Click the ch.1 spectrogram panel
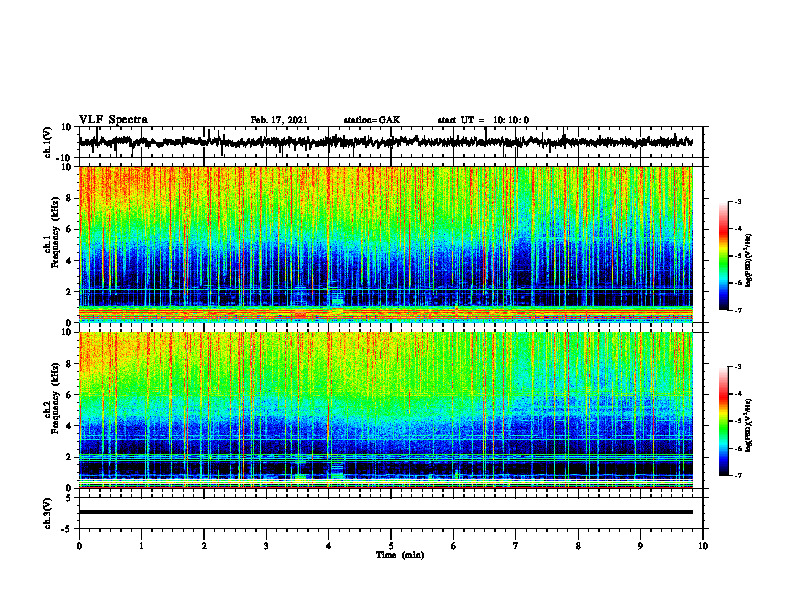The height and width of the screenshot is (612, 792). (386, 244)
